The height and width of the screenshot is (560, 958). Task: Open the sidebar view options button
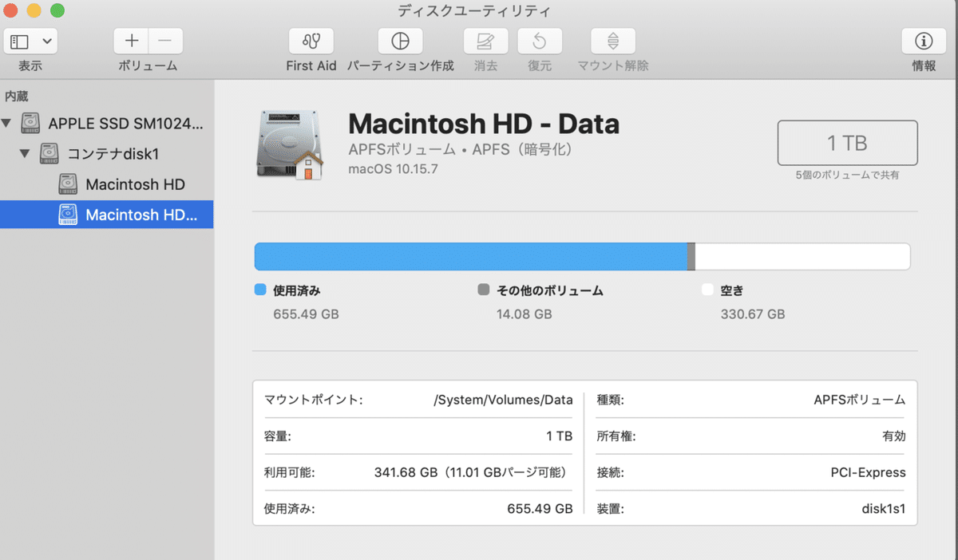(30, 41)
